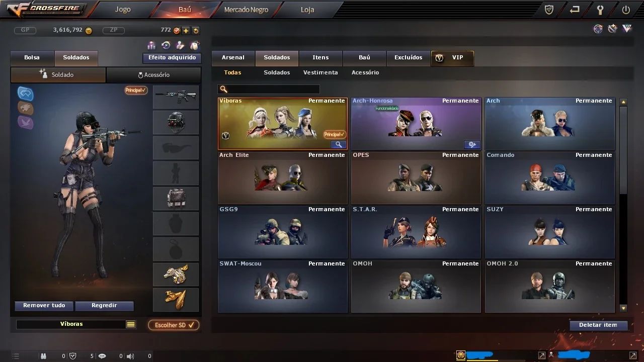This screenshot has width=644, height=362.
Task: Click the Deletar item button
Action: point(598,325)
